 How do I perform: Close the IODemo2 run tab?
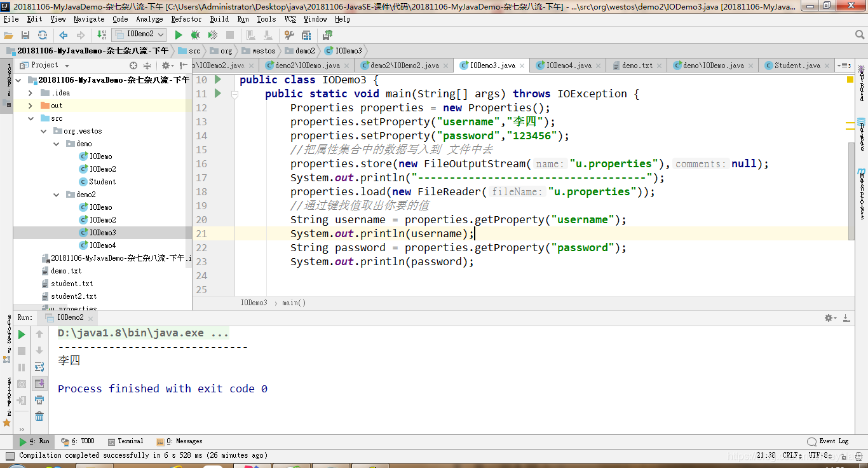92,317
